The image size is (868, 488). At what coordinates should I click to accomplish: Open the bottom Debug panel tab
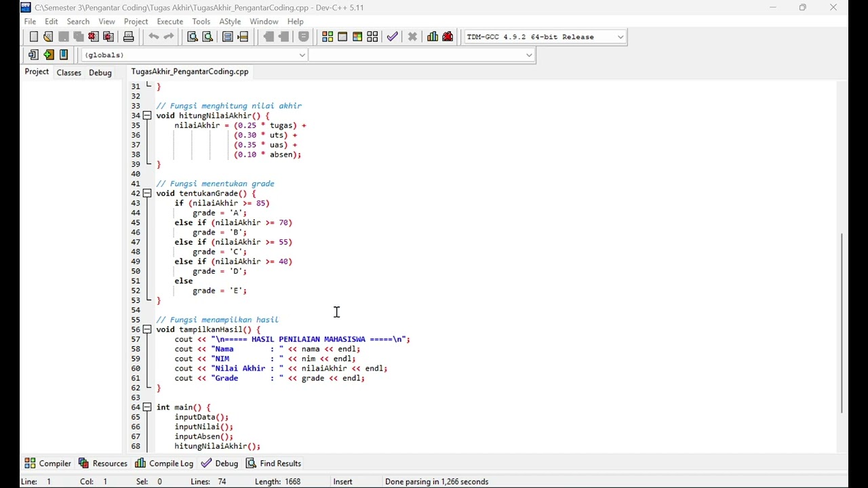[219, 464]
